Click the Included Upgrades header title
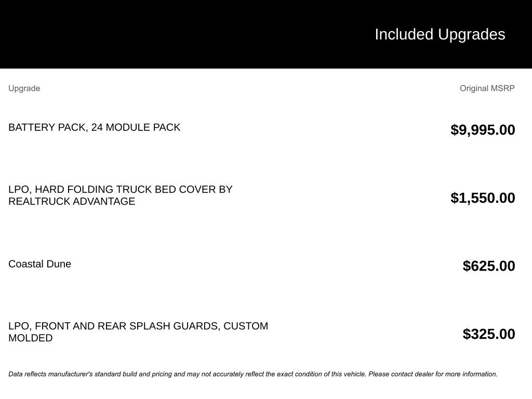The height and width of the screenshot is (399, 532). tap(440, 34)
